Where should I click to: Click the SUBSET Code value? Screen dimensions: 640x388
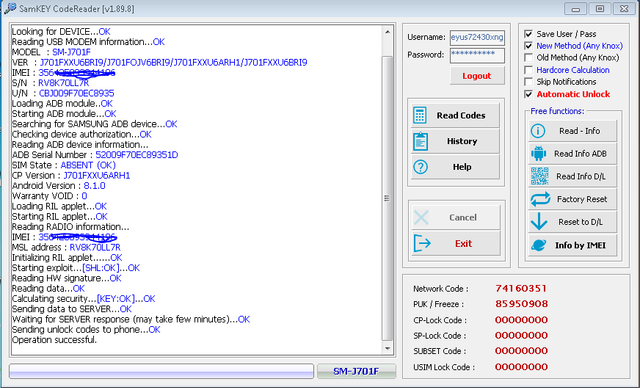[521, 351]
